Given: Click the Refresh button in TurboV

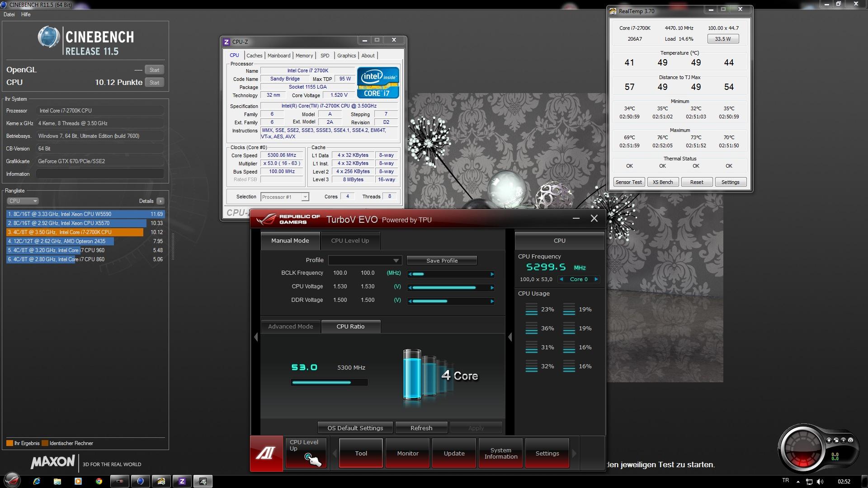Looking at the screenshot, I should point(421,428).
